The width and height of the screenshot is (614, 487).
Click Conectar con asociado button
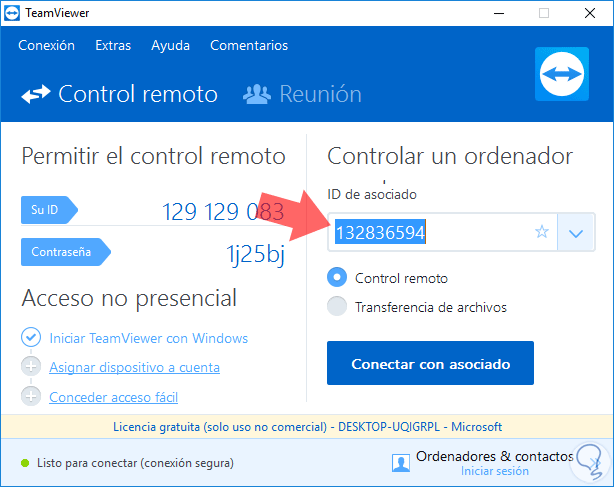pyautogui.click(x=430, y=363)
